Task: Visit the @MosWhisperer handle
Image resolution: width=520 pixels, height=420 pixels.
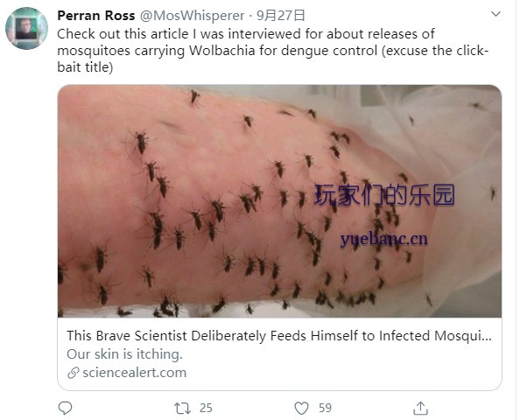Action: click(x=192, y=16)
